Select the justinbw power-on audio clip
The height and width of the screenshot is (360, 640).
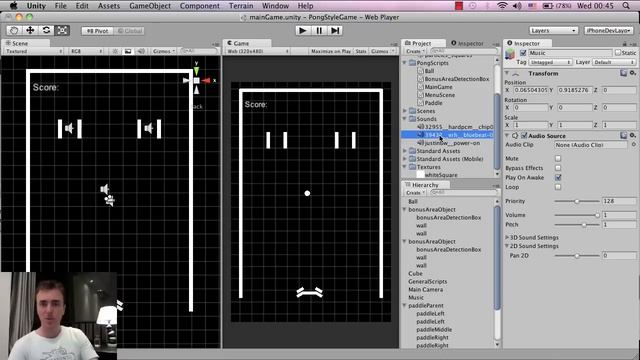click(449, 143)
